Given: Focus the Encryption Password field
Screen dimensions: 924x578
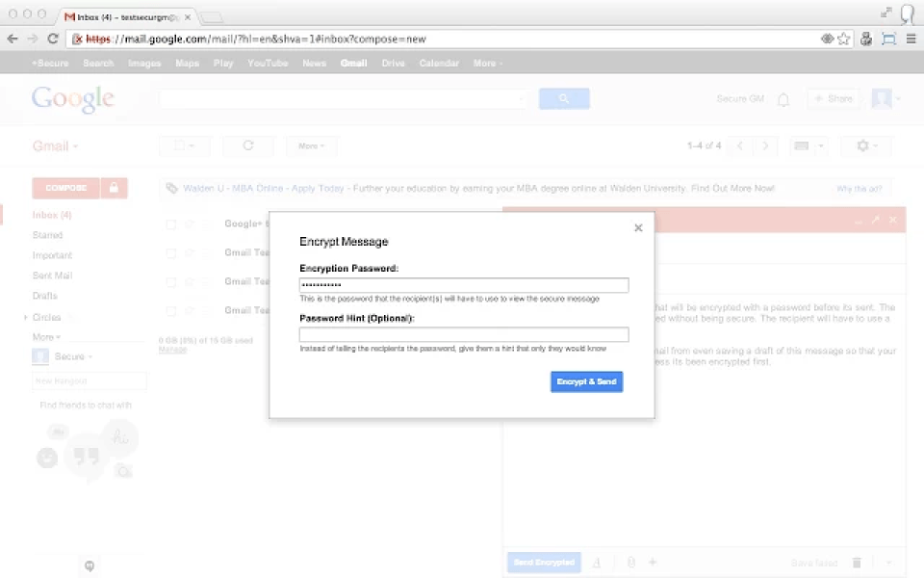Looking at the screenshot, I should click(x=464, y=285).
